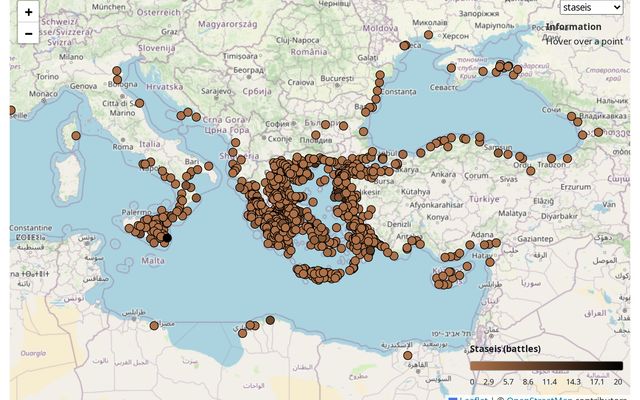Click the zoom out minus button
Screen dimensions: 640x400
28,34
